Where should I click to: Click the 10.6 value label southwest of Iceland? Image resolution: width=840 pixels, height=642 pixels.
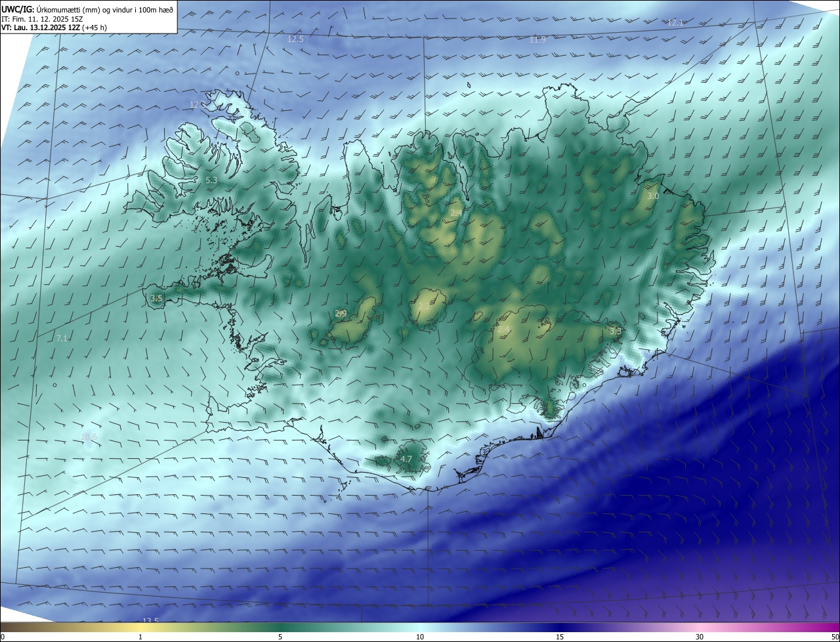(89, 437)
